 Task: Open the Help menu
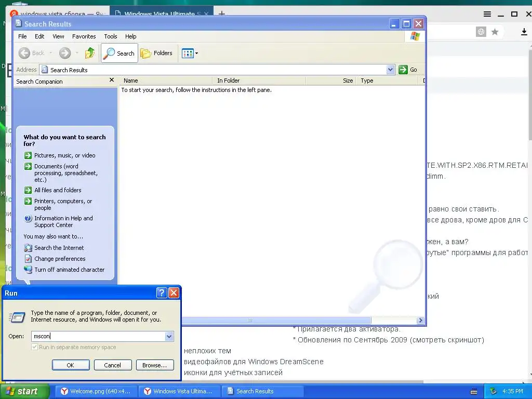[x=130, y=36]
